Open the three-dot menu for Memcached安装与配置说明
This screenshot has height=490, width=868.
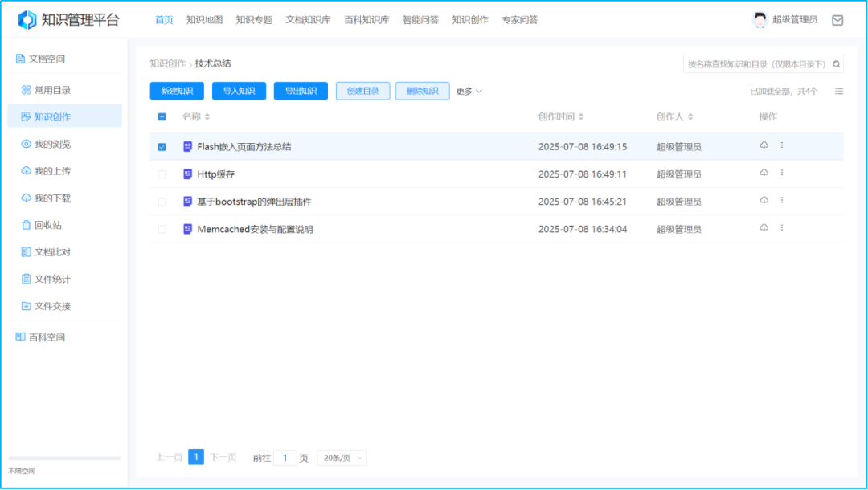tap(781, 227)
